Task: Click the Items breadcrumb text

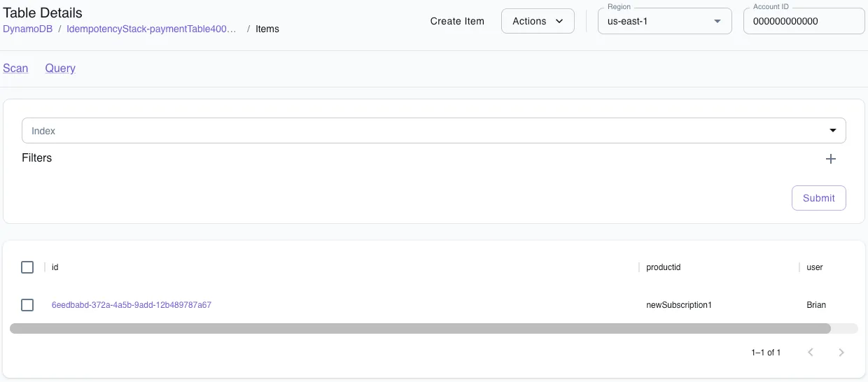Action: tap(267, 29)
